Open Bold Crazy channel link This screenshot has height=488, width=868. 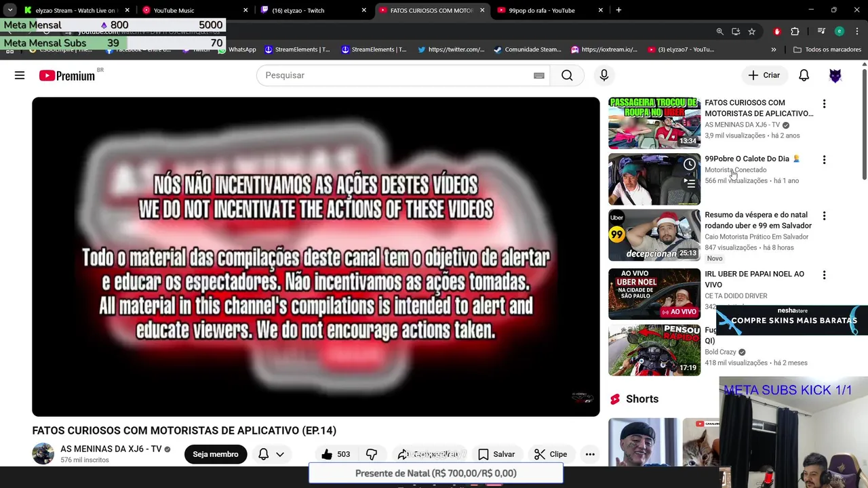(720, 352)
